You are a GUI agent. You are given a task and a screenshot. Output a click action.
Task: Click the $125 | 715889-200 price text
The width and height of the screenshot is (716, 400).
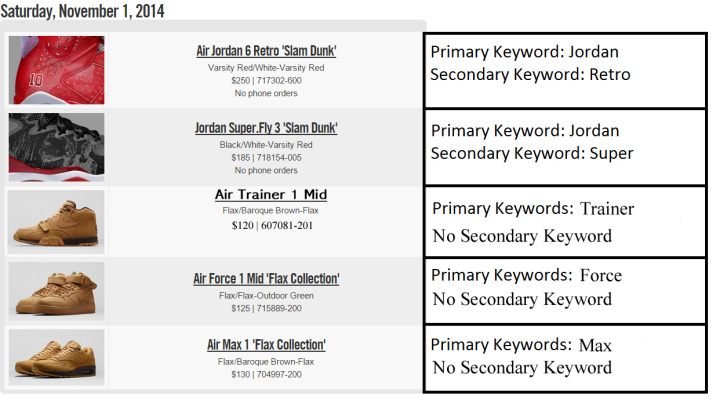click(266, 308)
